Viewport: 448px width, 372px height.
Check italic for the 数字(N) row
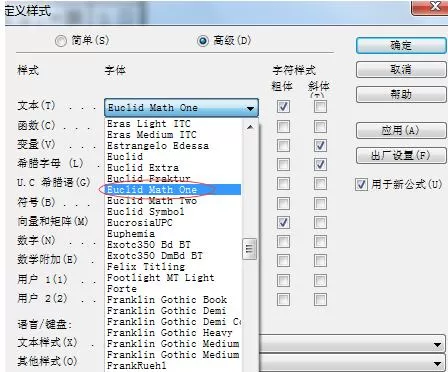pyautogui.click(x=320, y=241)
